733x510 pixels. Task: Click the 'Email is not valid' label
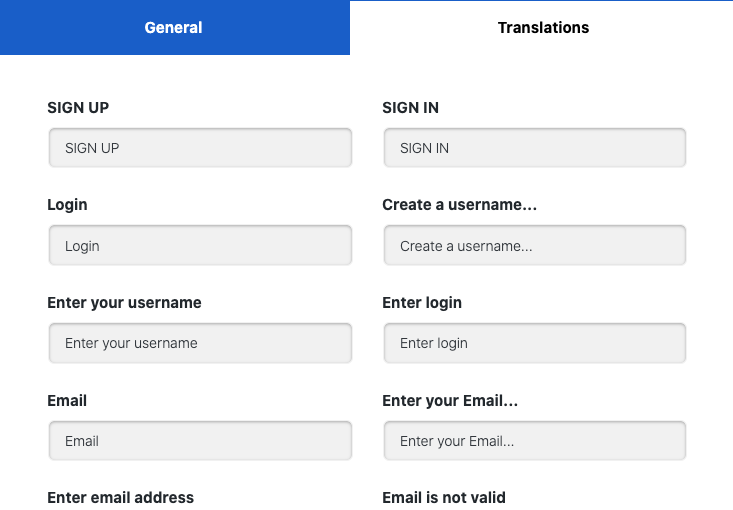point(444,498)
